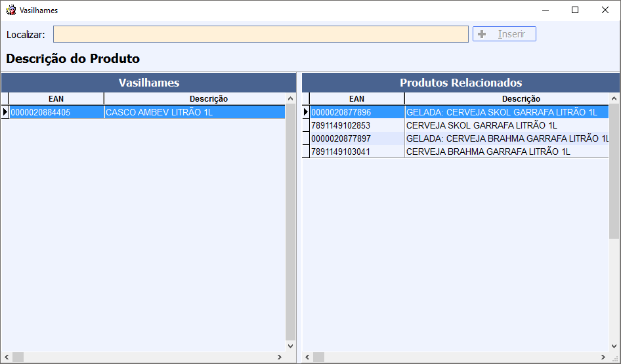This screenshot has width=621, height=364.
Task: Click Vasilhames grid scroll right arrow
Action: (x=280, y=357)
